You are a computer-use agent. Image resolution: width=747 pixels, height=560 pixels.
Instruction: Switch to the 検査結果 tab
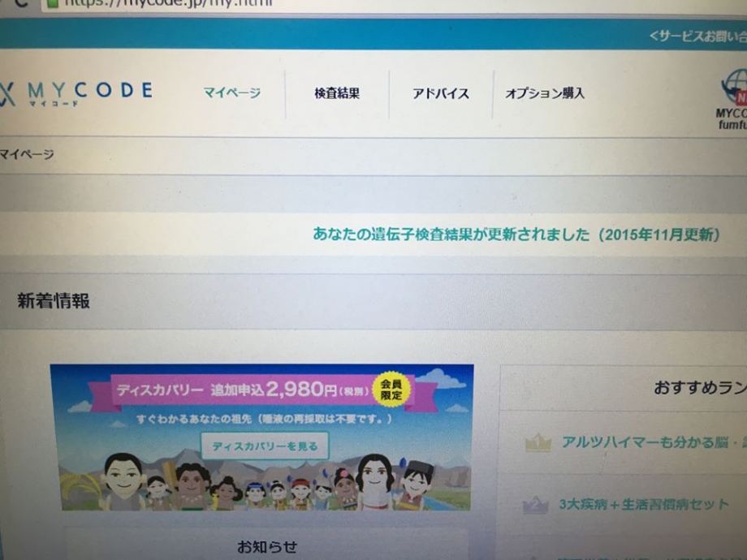click(x=337, y=93)
